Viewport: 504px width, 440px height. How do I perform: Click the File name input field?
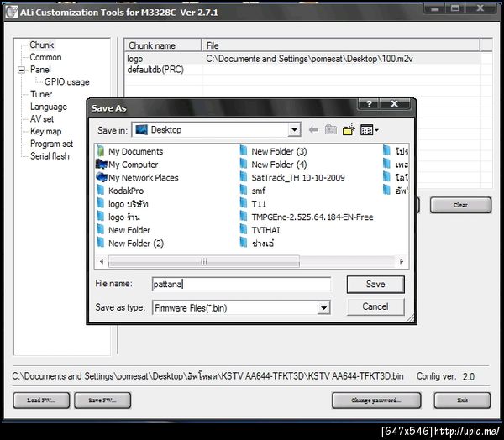pyautogui.click(x=241, y=284)
